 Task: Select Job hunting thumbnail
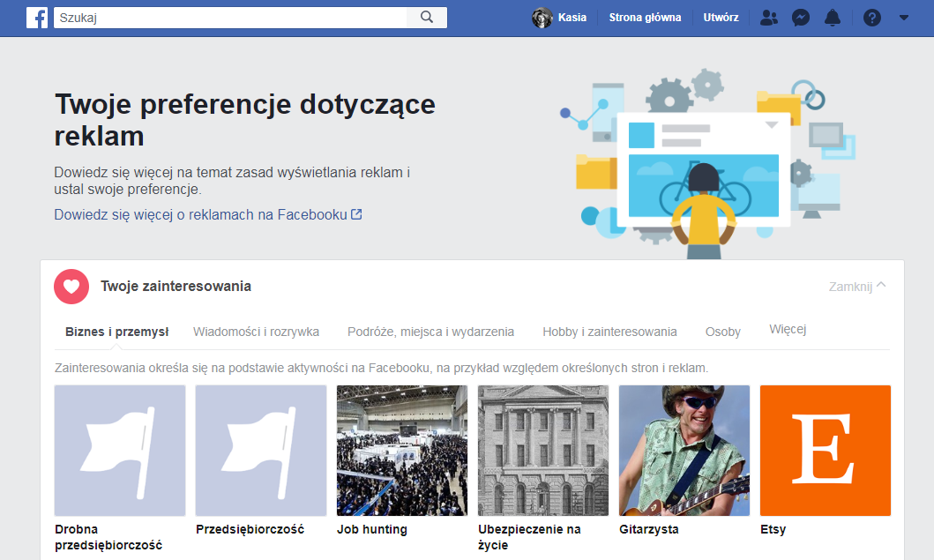(x=402, y=451)
